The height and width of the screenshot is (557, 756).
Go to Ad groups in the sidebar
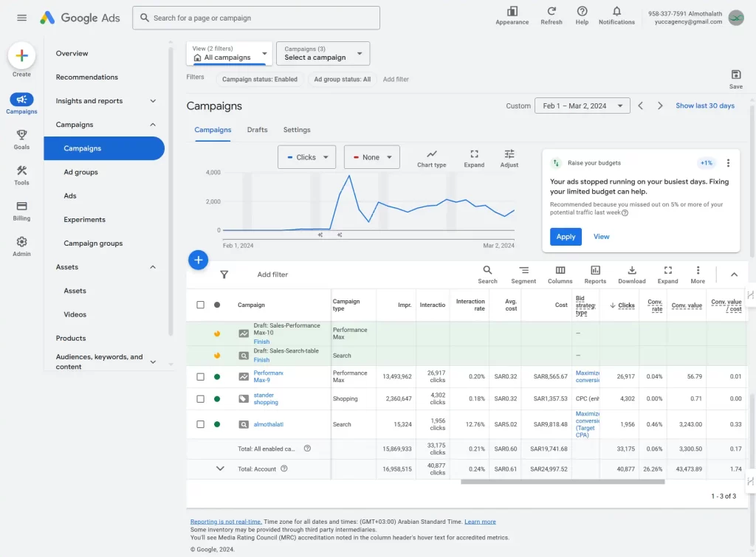[80, 172]
